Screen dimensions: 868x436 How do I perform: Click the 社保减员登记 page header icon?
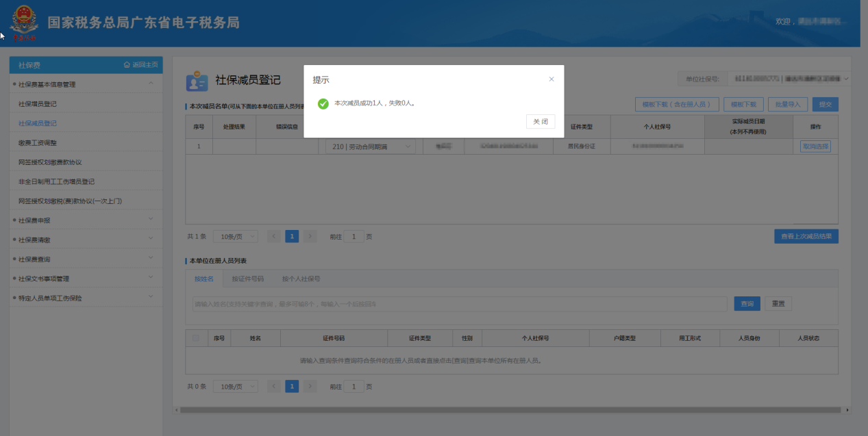point(197,81)
